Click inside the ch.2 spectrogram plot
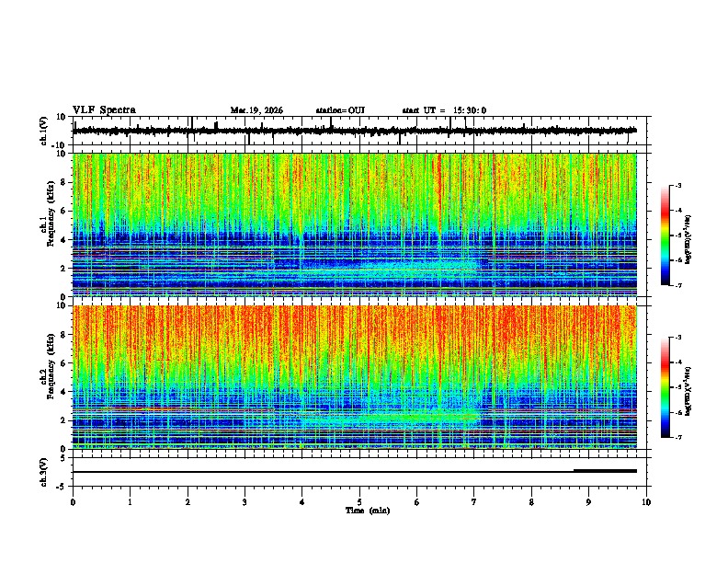 (355, 377)
